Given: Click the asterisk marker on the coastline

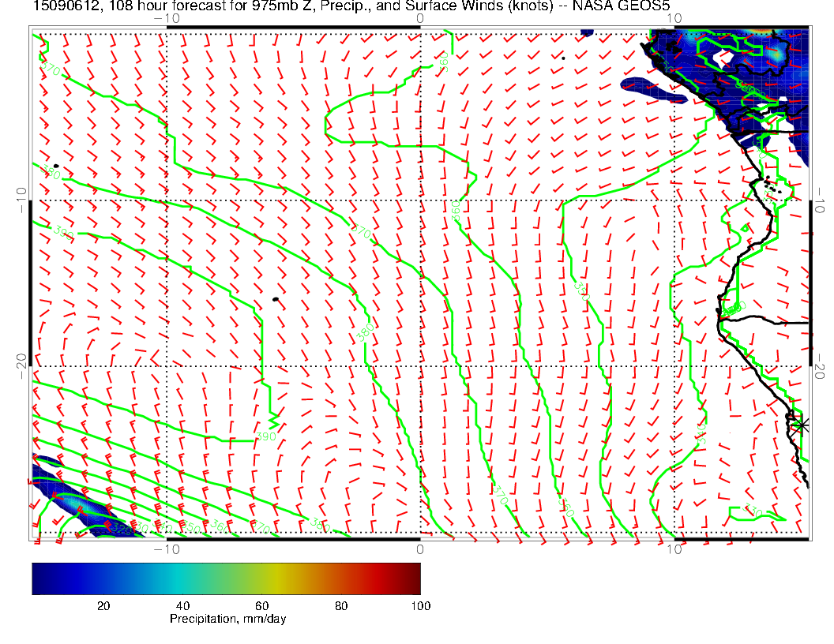Looking at the screenshot, I should pyautogui.click(x=801, y=425).
